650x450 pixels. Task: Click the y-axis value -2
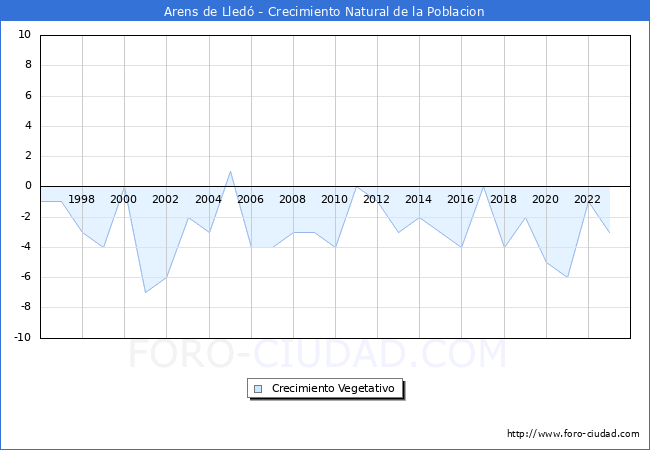click(x=26, y=216)
